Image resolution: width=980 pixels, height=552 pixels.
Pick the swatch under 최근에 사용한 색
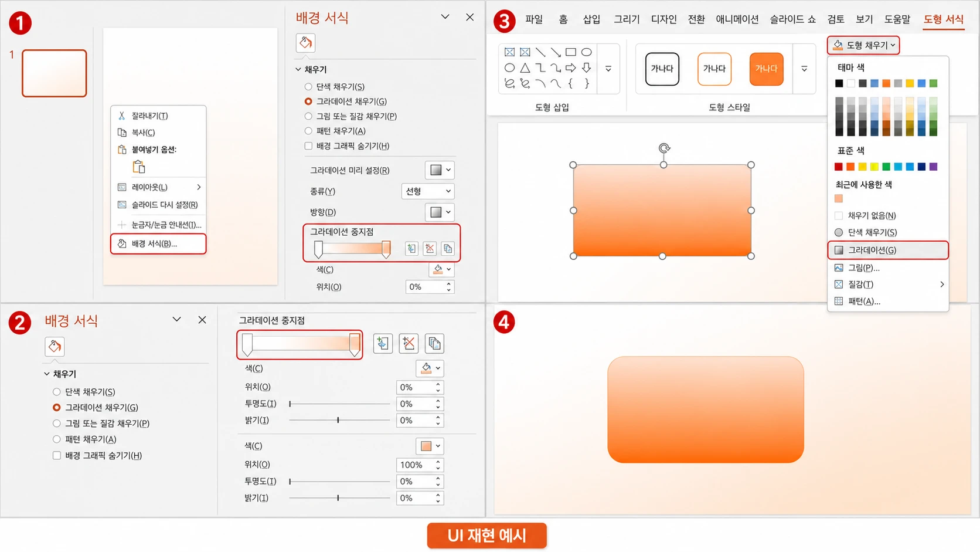tap(839, 199)
